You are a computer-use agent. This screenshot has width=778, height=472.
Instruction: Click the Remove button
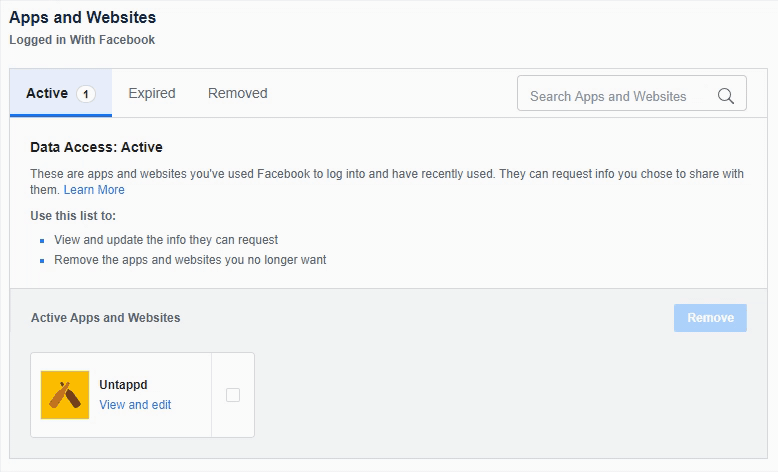710,318
